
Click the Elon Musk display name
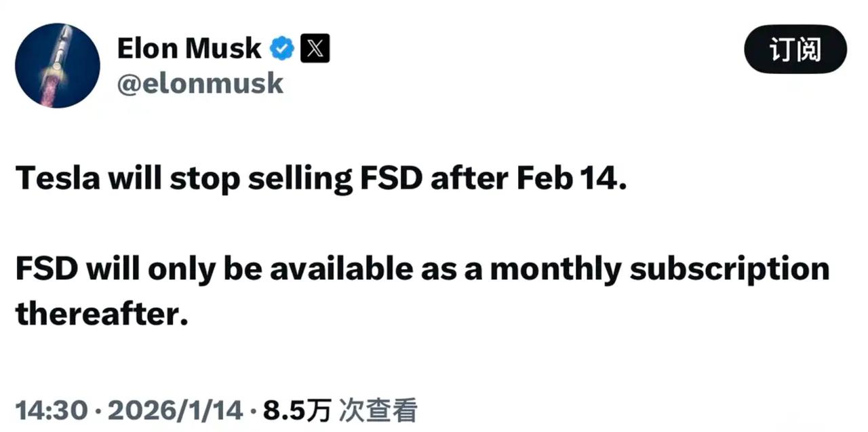pyautogui.click(x=189, y=48)
